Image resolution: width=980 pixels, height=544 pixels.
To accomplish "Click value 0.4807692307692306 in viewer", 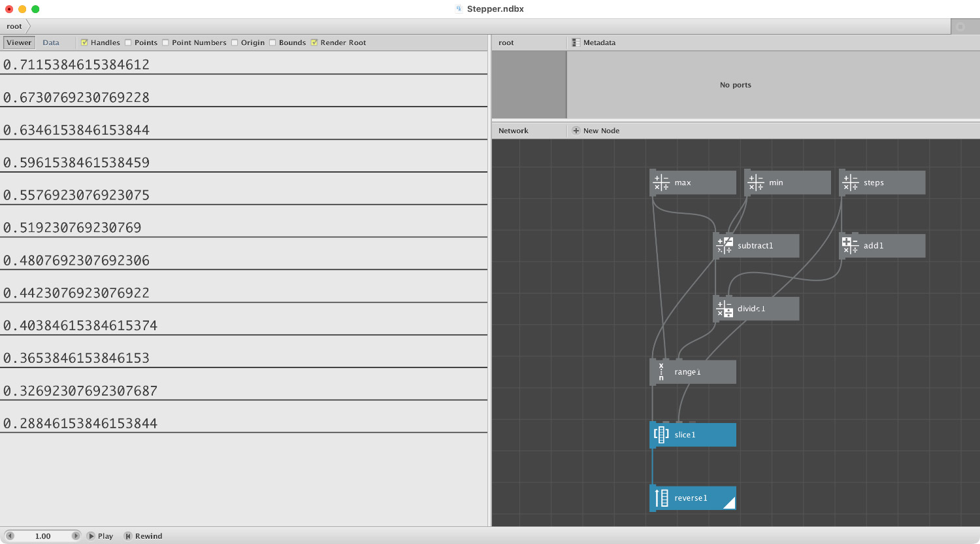I will click(76, 261).
